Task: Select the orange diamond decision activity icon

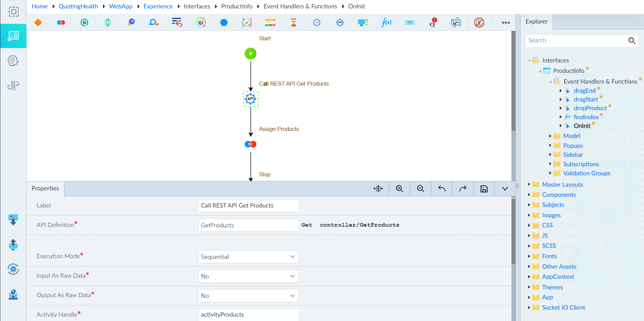Action: pyautogui.click(x=38, y=22)
